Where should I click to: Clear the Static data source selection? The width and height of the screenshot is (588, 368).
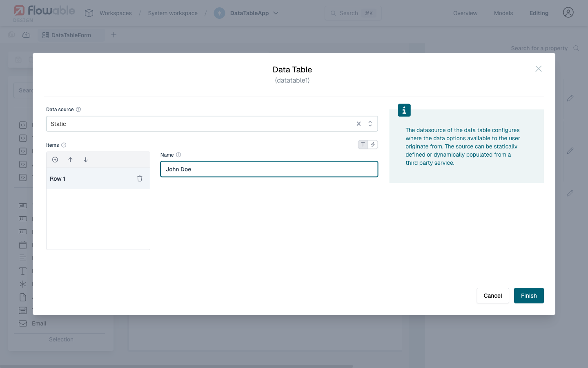pyautogui.click(x=359, y=124)
